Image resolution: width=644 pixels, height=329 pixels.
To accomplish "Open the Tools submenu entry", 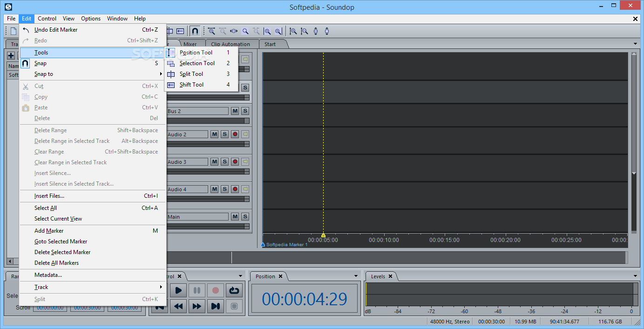I will click(x=93, y=53).
